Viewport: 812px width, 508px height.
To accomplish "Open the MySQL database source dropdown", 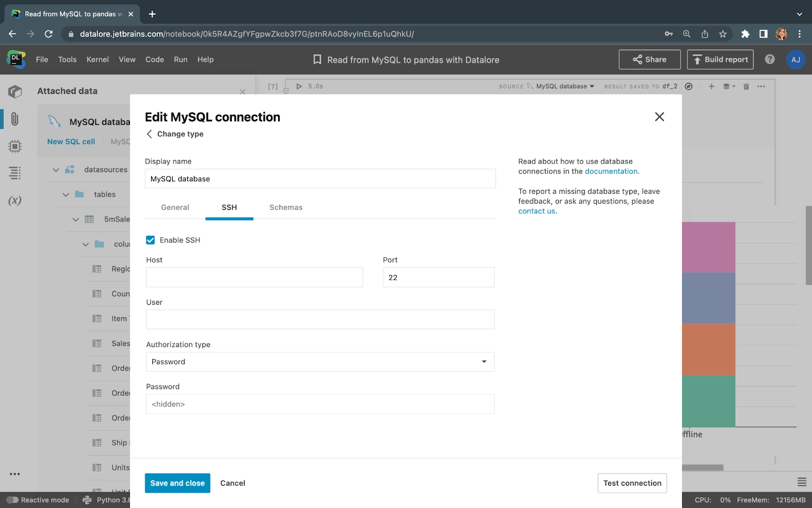I will tap(565, 86).
